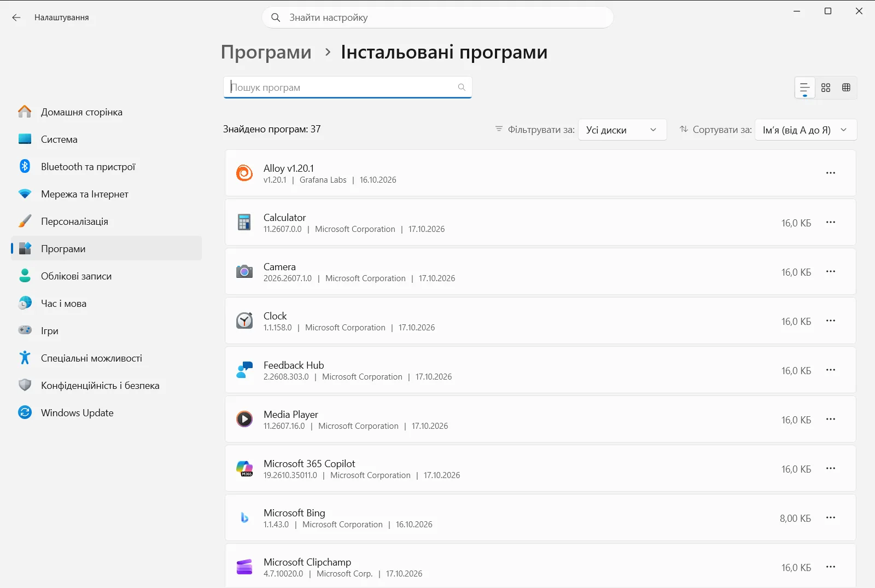Screen dimensions: 875x588
Task: Click the Microsoft Clipchamp name text
Action: pos(307,562)
